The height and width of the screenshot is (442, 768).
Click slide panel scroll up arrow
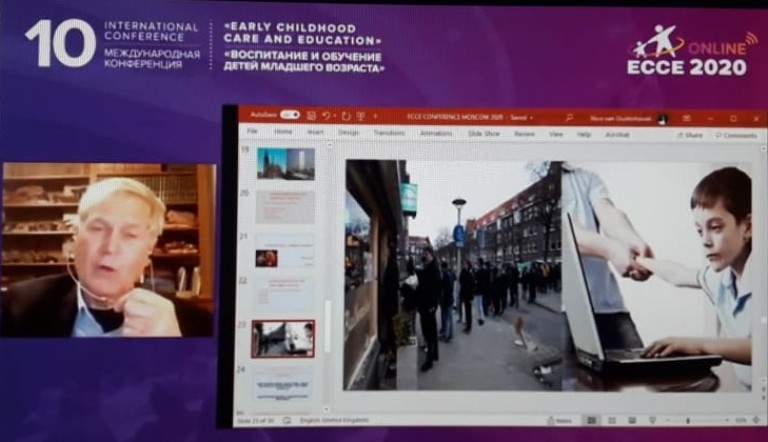329,146
